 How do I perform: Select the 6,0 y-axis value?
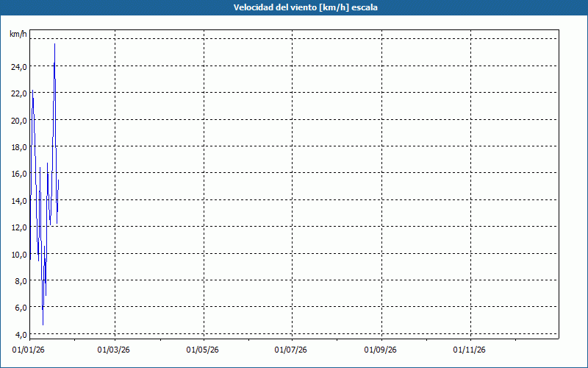21,308
